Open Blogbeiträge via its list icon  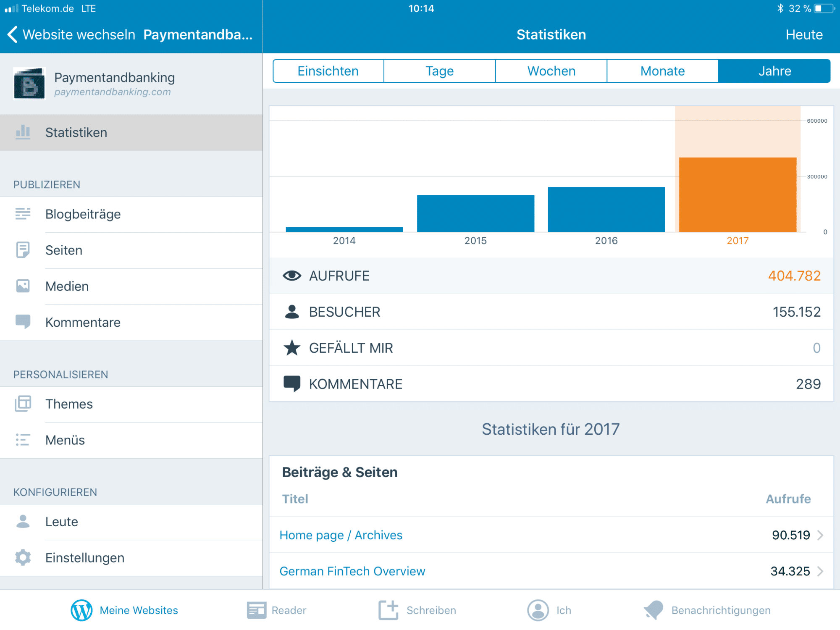tap(23, 214)
